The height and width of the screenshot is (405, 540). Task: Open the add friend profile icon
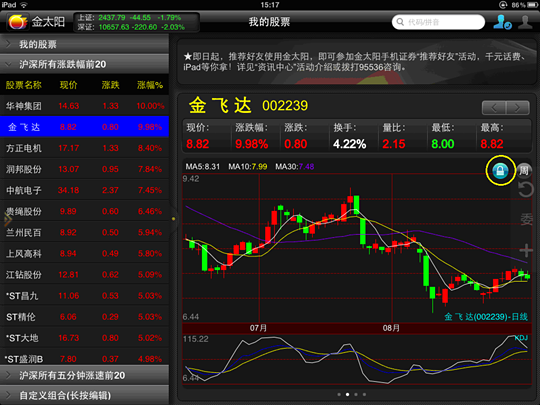tap(502, 22)
